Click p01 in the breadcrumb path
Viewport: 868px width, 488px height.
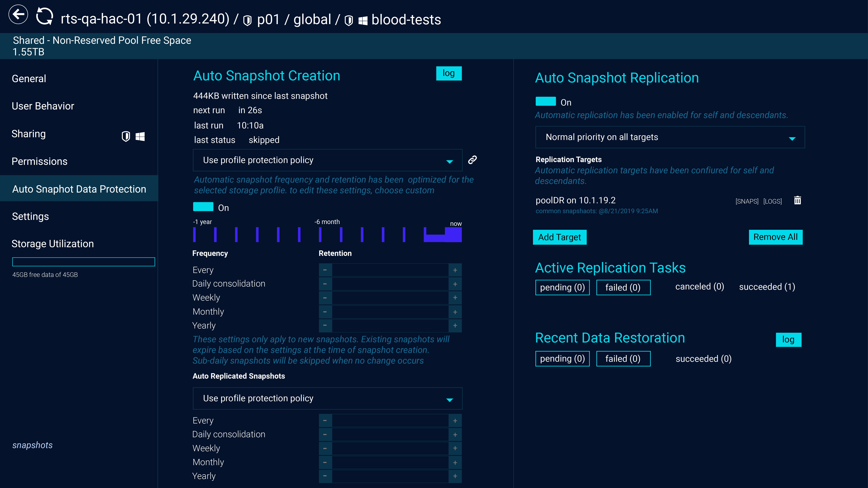[x=268, y=20]
